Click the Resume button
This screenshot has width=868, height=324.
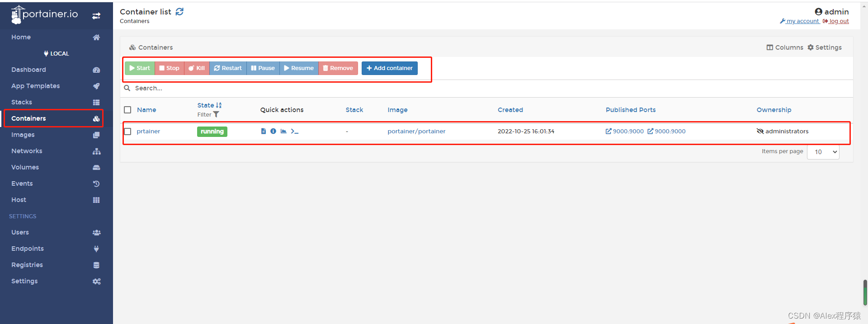click(299, 68)
